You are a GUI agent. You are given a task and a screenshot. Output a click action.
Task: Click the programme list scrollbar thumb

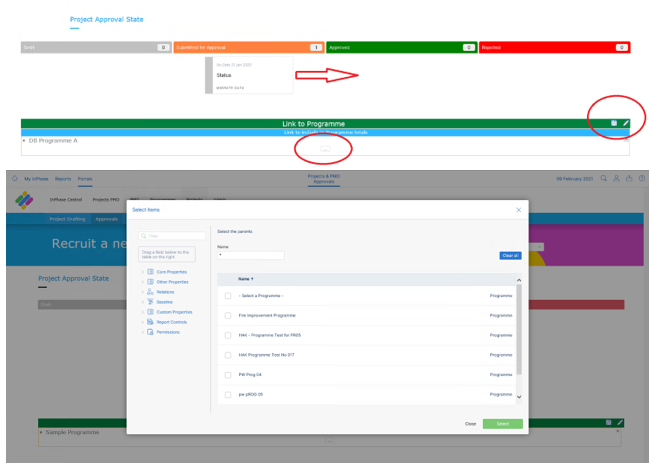point(519,329)
